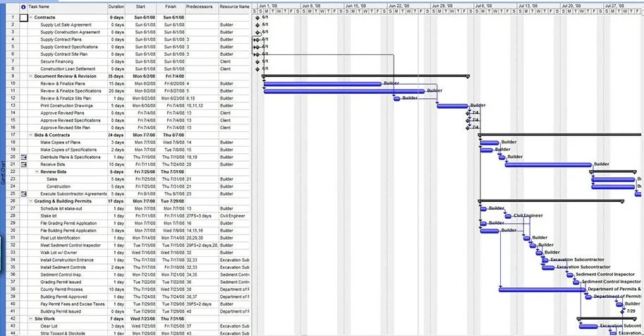Click the Indicators info icon column header
Screen dimensions: 644x336
pyautogui.click(x=23, y=7)
